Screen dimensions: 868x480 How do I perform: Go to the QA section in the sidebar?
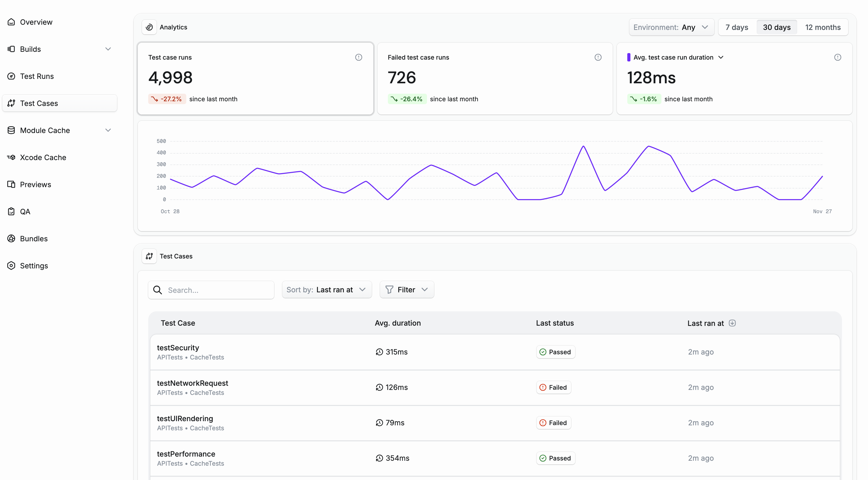(25, 211)
